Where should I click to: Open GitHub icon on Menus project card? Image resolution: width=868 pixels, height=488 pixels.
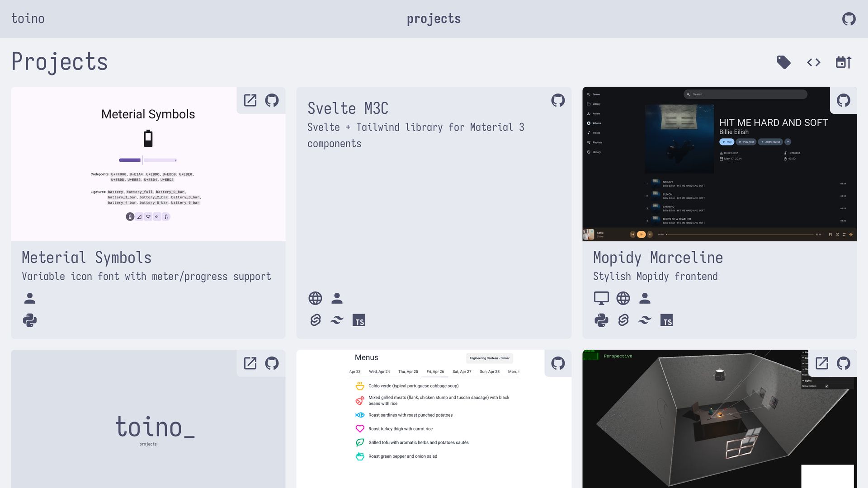pos(558,363)
